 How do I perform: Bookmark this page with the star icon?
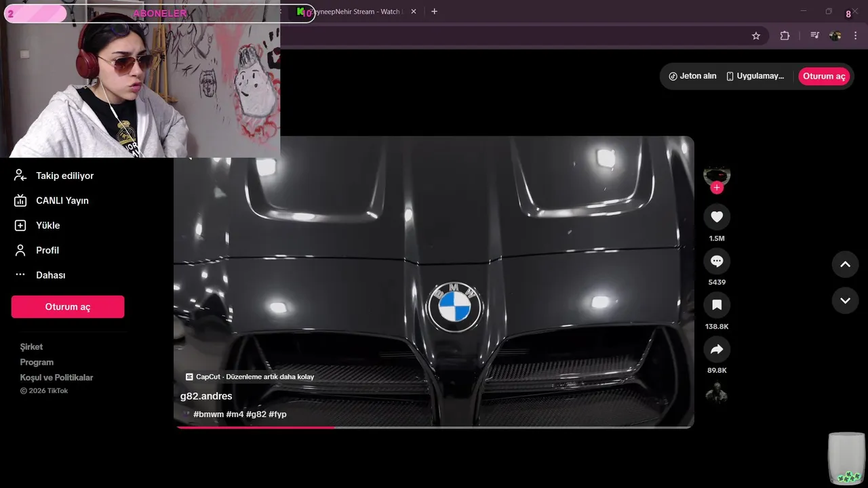click(x=756, y=36)
